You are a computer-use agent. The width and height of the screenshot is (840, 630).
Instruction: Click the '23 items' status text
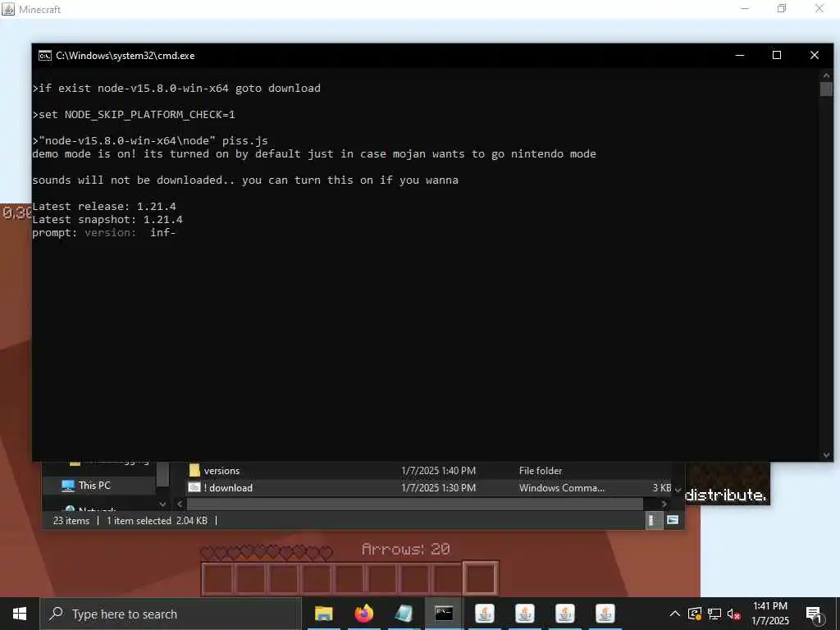pos(71,521)
